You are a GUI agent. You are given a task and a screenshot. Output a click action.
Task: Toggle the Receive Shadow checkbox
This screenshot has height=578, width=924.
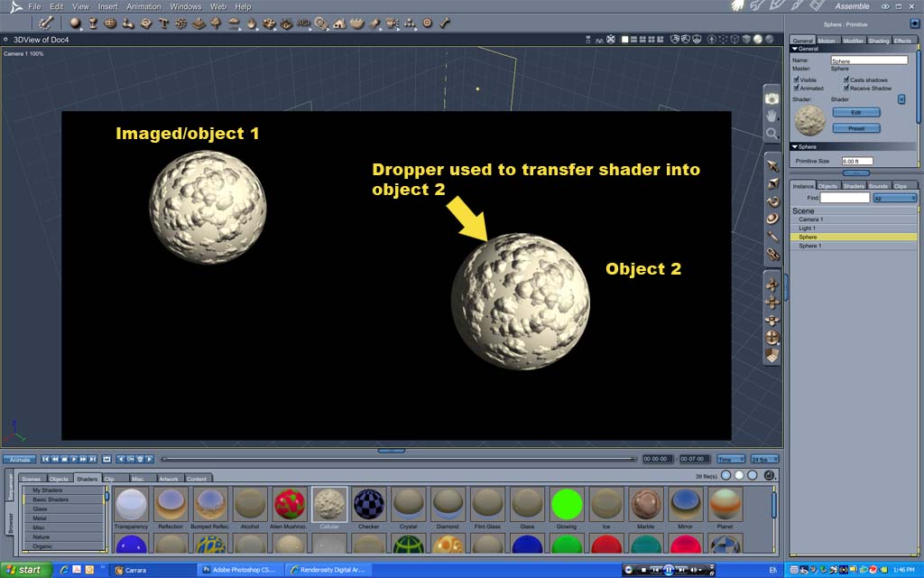click(x=846, y=88)
